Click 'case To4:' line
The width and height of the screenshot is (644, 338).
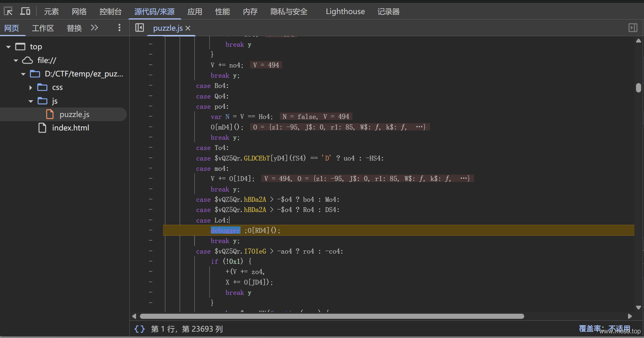(x=212, y=148)
